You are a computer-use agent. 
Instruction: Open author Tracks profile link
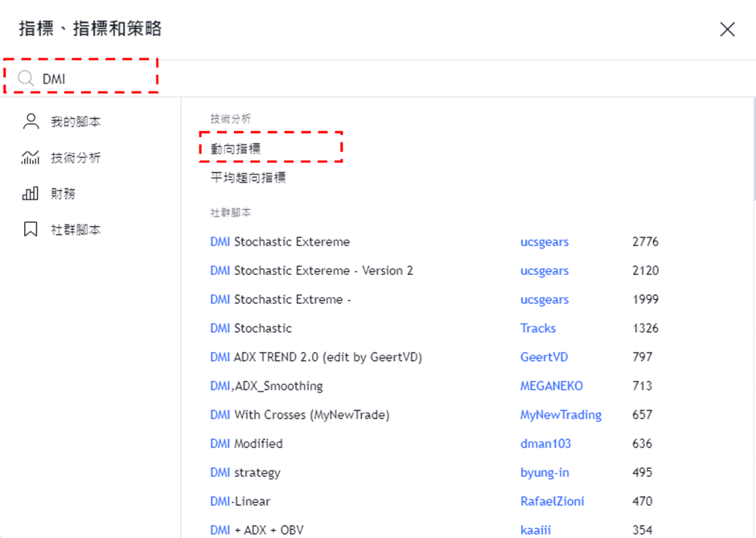538,328
